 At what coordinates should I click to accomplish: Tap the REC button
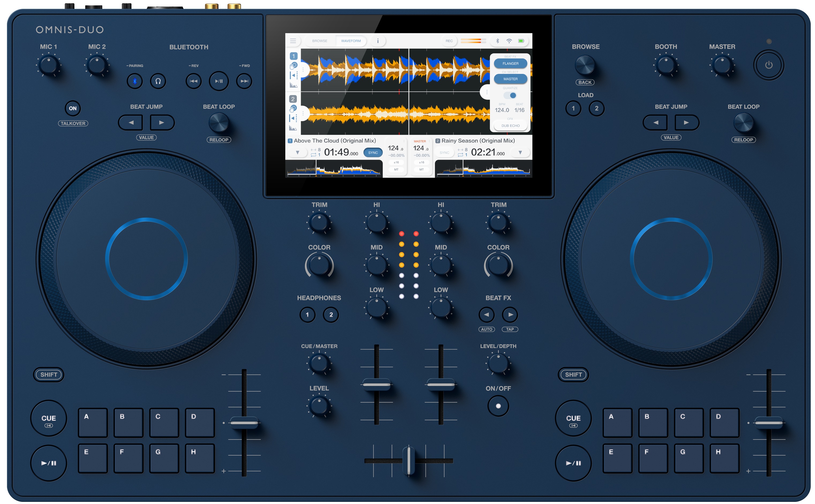coord(449,41)
